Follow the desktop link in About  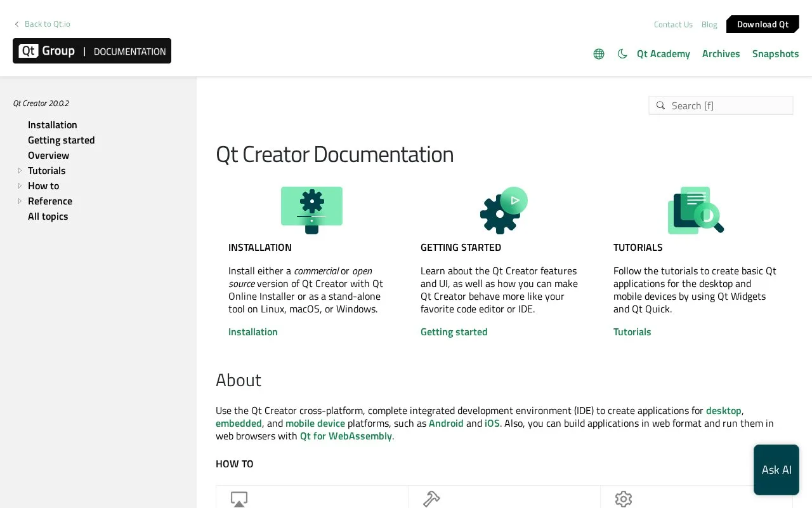coord(724,411)
